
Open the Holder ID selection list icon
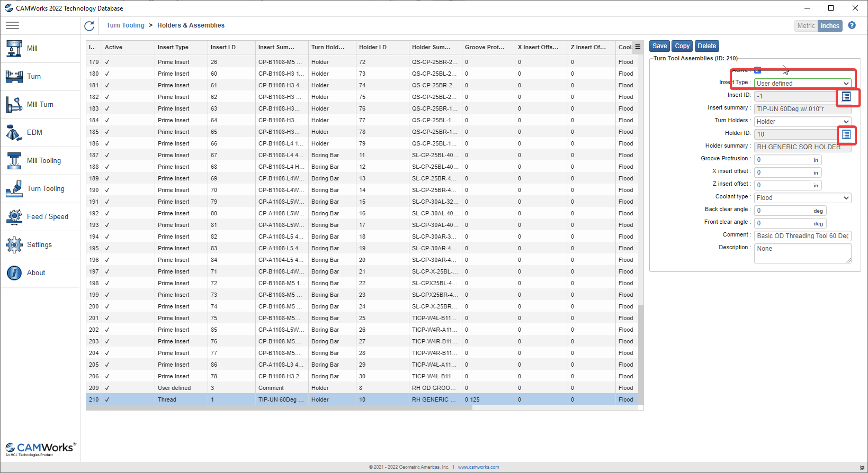[x=846, y=134]
